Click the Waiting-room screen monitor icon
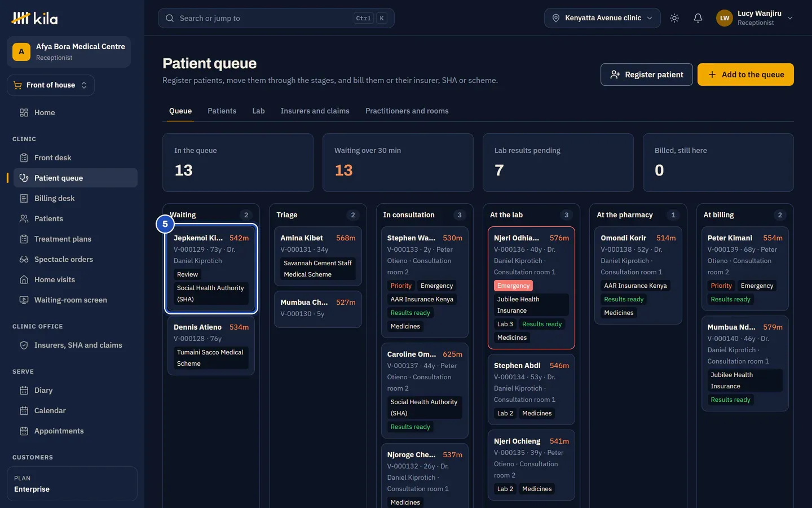 [x=24, y=300]
